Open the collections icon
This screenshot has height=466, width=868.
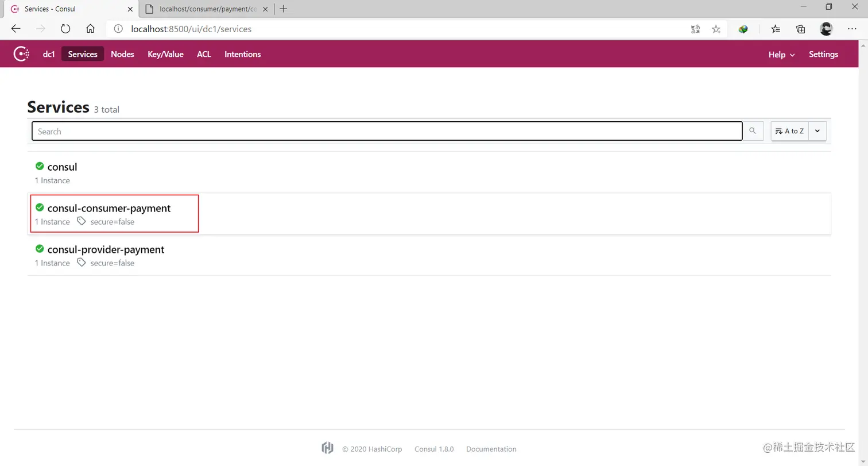tap(801, 29)
